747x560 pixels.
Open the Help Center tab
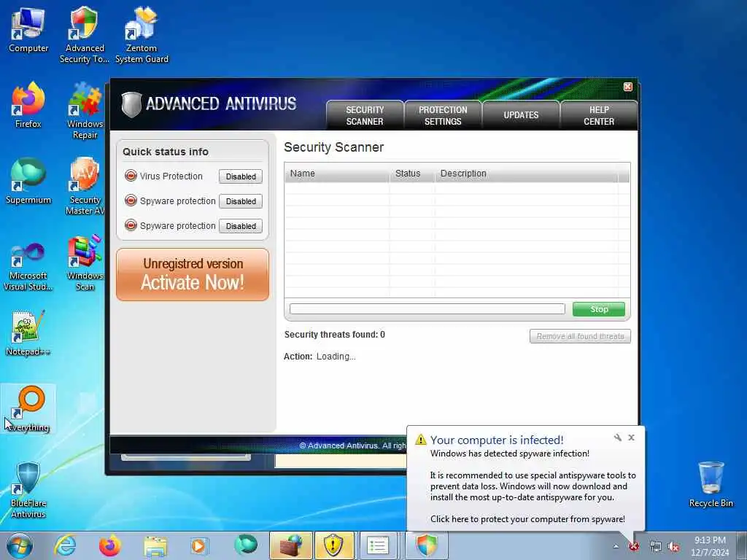click(x=599, y=115)
